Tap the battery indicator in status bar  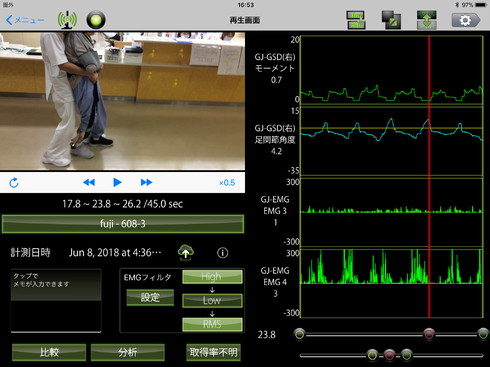coord(481,5)
